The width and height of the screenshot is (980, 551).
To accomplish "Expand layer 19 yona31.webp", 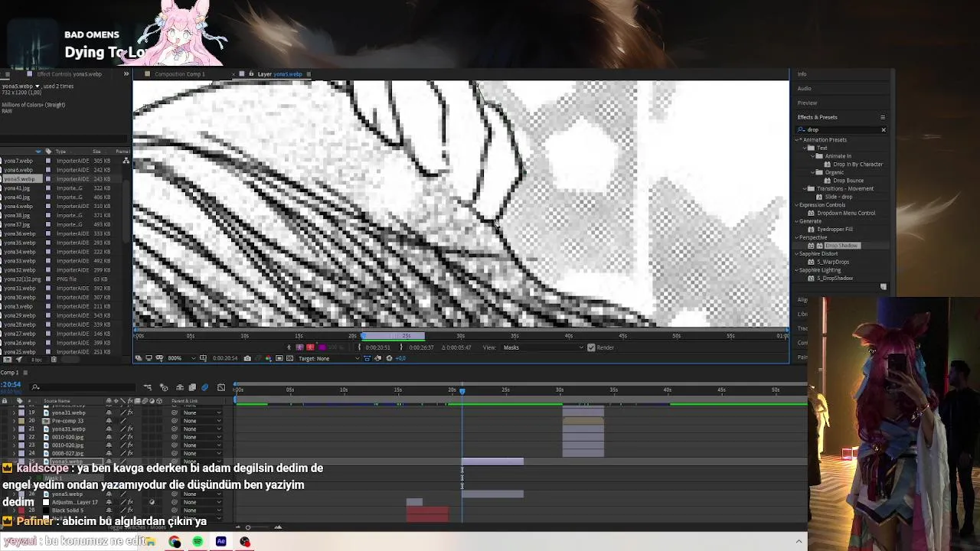I will [13, 412].
